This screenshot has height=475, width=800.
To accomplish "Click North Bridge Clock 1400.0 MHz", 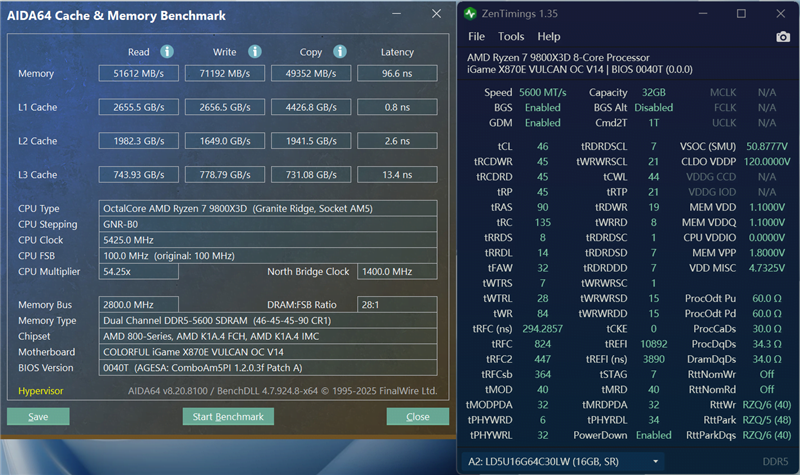I will [x=397, y=271].
